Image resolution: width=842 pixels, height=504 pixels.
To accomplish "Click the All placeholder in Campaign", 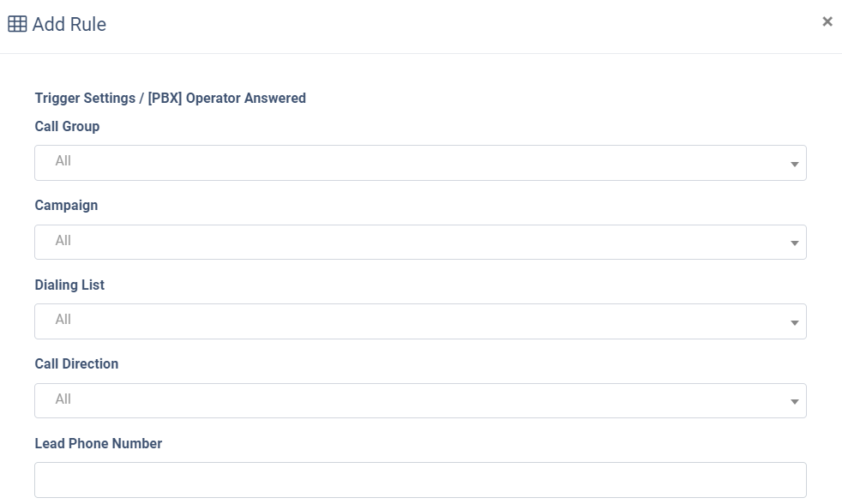I will (x=63, y=241).
